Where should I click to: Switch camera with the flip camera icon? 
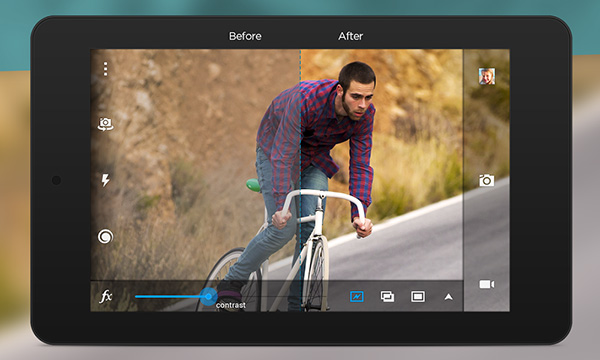tap(105, 124)
